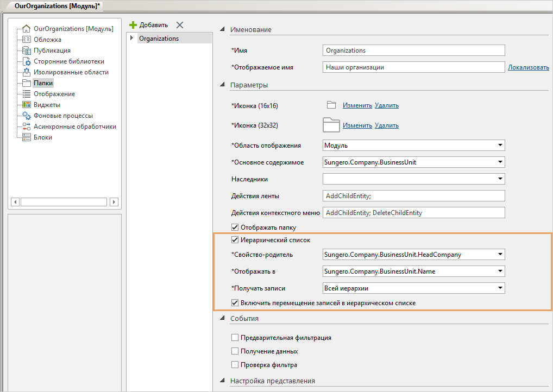The image size is (553, 392).
Task: Open the Изолированные области tree item
Action: pos(71,72)
